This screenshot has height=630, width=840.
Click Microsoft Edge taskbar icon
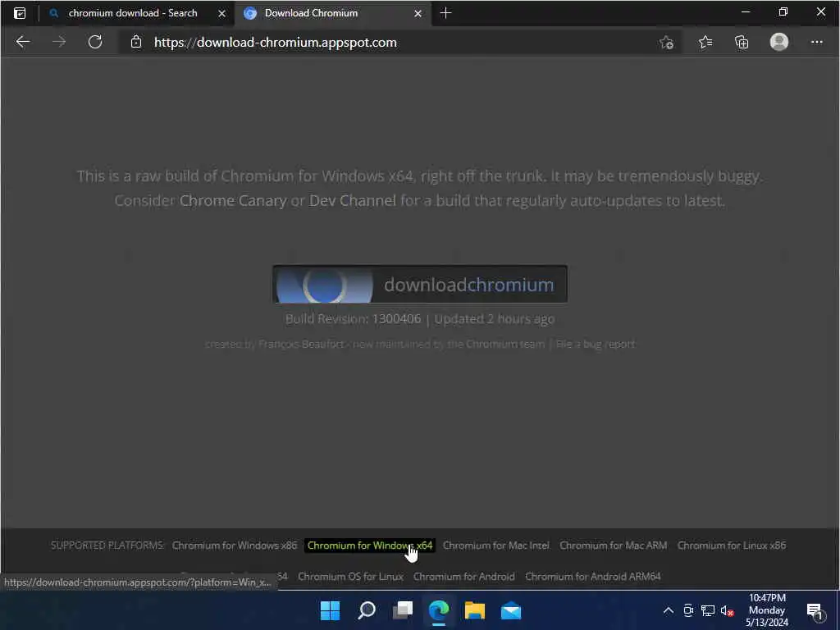pyautogui.click(x=439, y=610)
